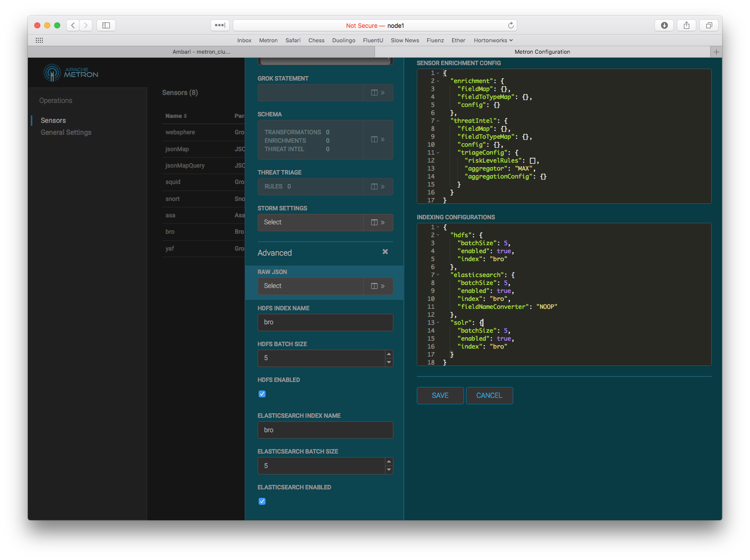The height and width of the screenshot is (560, 750).
Task: Open the Hortonworks bookmarks dropdown
Action: [x=493, y=40]
